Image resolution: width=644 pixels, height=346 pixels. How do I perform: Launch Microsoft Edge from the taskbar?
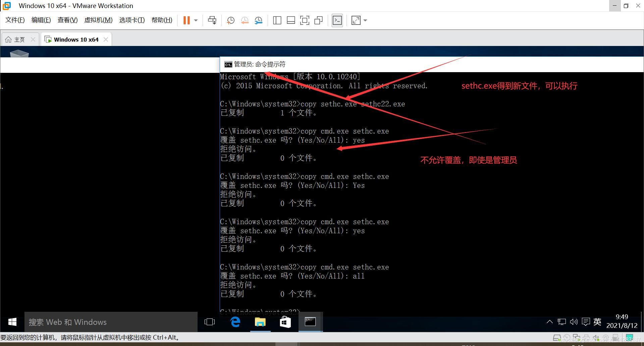coord(235,322)
